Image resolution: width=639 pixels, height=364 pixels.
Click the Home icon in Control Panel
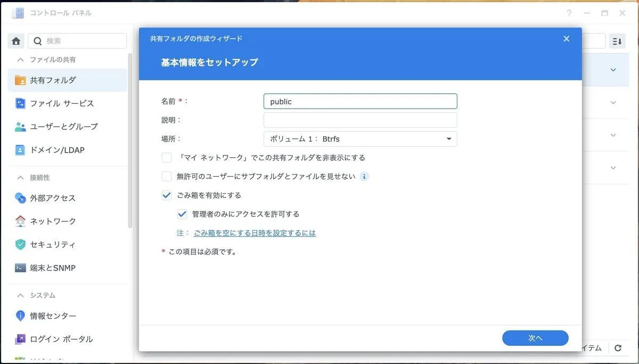(x=16, y=41)
